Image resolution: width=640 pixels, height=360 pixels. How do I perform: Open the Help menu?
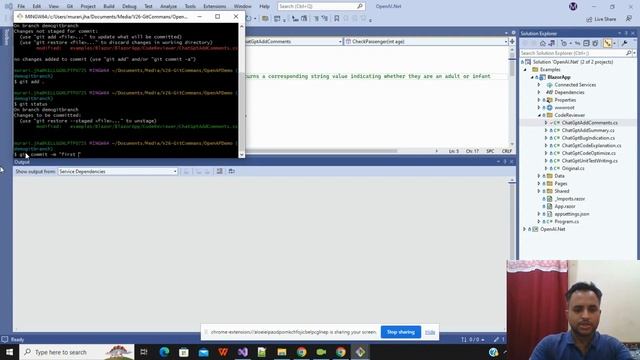tap(264, 7)
